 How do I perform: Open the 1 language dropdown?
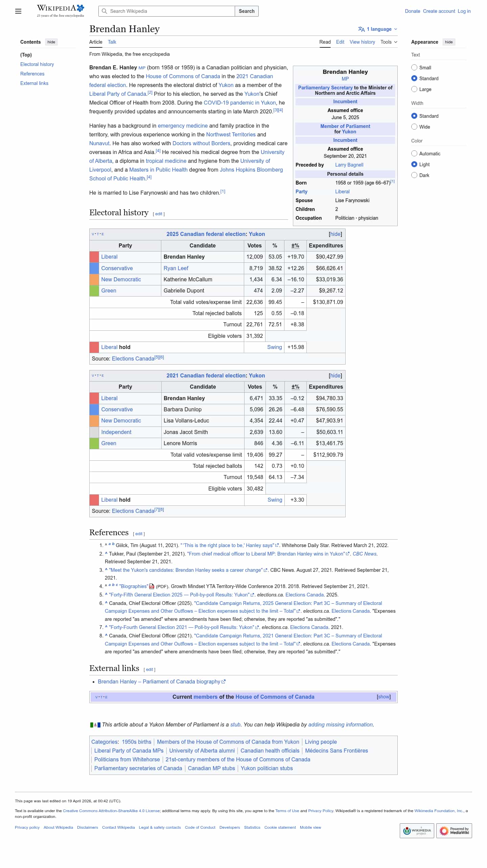pos(378,29)
